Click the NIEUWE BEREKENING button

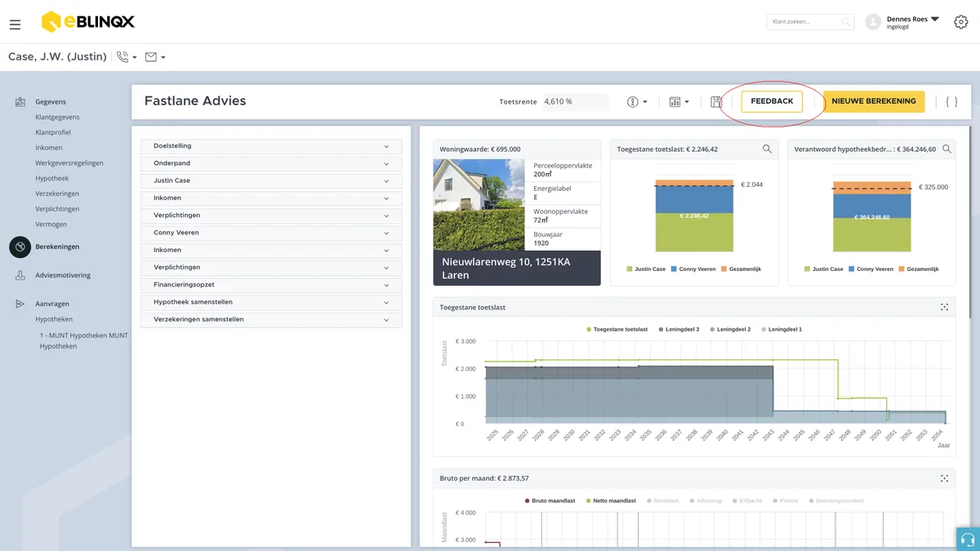pos(874,101)
